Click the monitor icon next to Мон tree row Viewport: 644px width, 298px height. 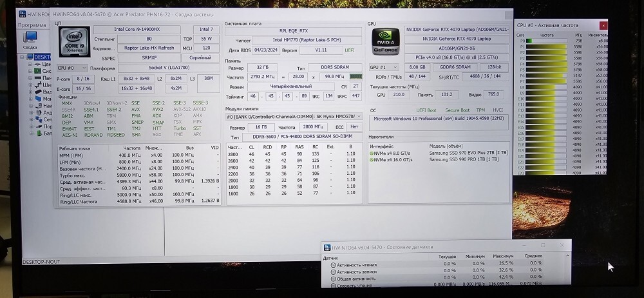(x=38, y=99)
